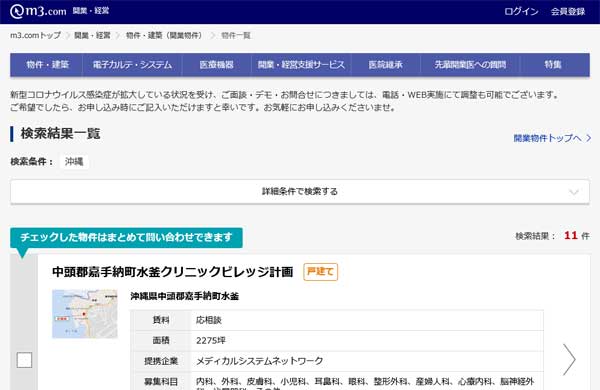Select the 医院継承 navigation tab
Screen dimensions: 600x390
pos(386,65)
